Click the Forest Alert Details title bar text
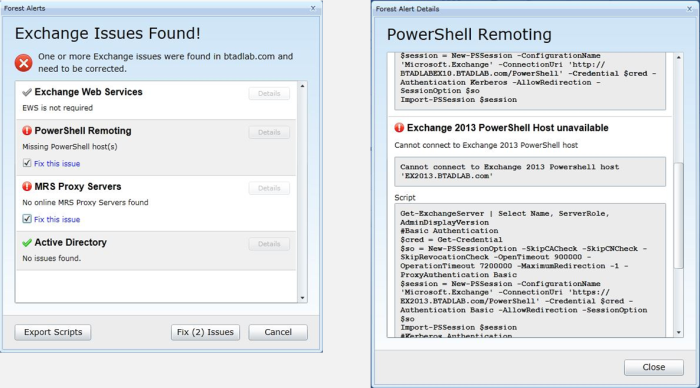The width and height of the screenshot is (700, 388). (407, 9)
